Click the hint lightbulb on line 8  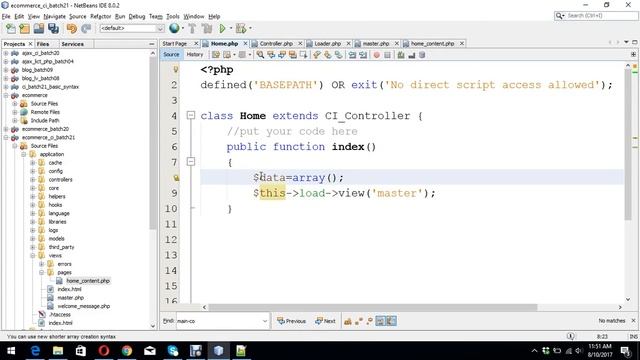click(x=176, y=178)
